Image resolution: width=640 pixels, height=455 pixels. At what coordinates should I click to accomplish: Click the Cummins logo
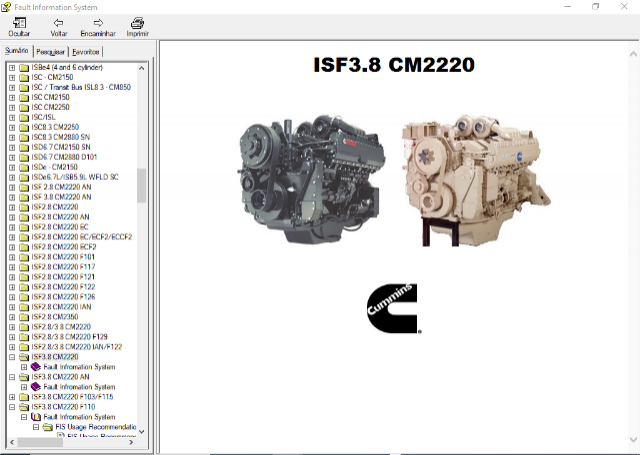click(x=393, y=309)
